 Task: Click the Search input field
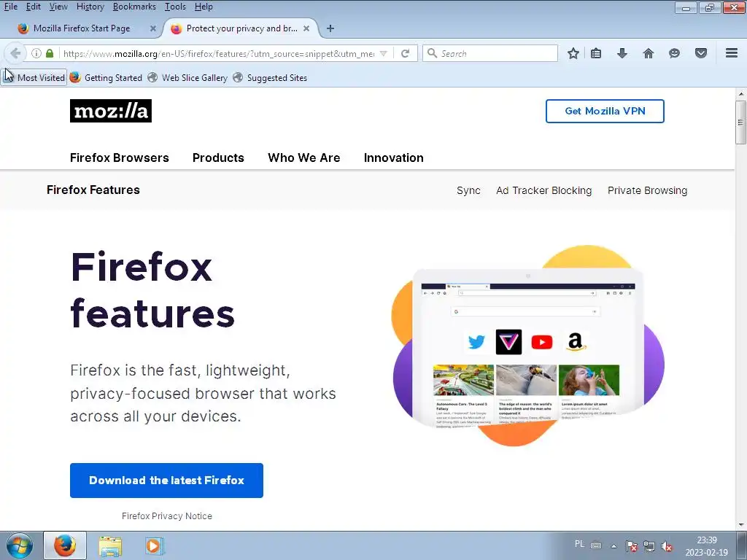(x=490, y=53)
